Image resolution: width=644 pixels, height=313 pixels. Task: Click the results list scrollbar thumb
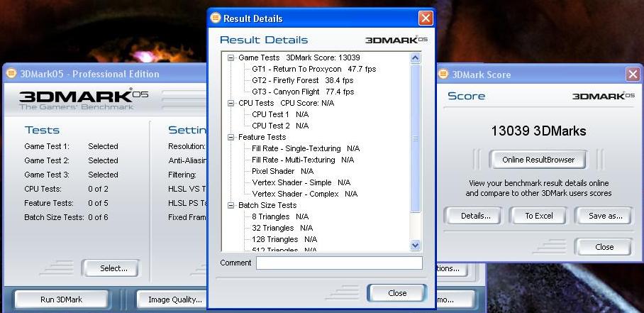(415, 138)
